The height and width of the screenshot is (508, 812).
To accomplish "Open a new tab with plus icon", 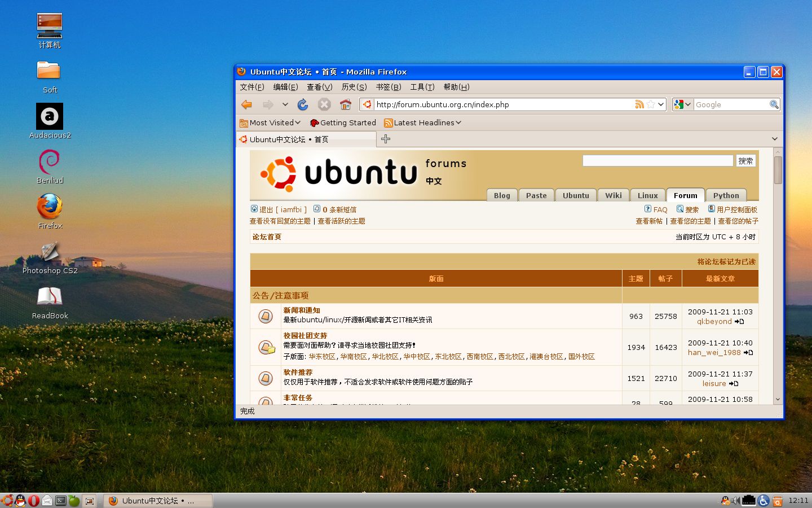I will [x=386, y=139].
